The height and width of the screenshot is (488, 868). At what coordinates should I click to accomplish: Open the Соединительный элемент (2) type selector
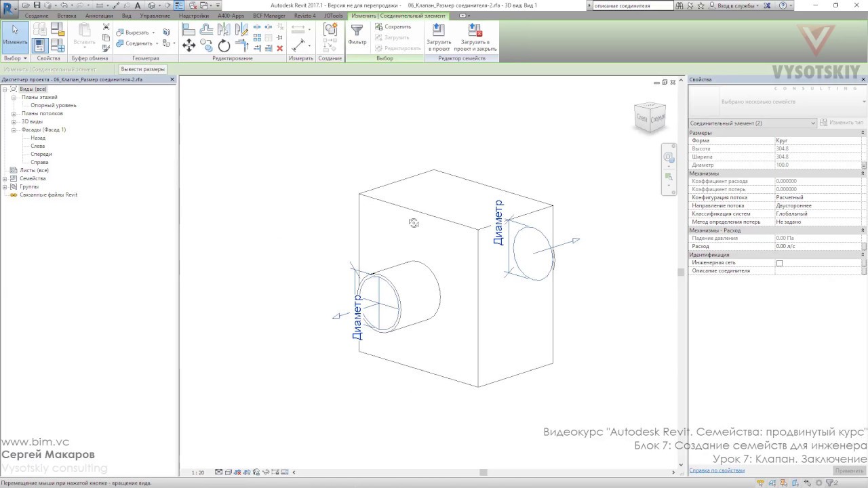752,123
